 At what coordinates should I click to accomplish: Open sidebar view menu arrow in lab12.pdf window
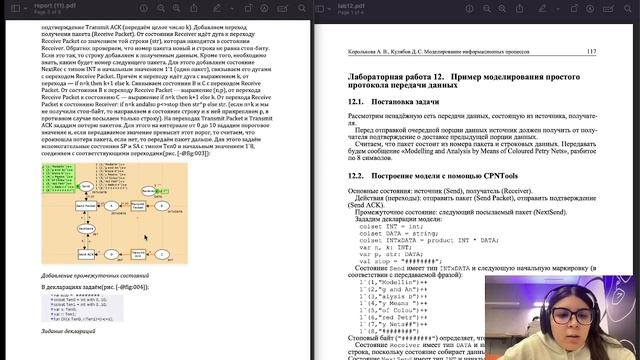point(329,8)
